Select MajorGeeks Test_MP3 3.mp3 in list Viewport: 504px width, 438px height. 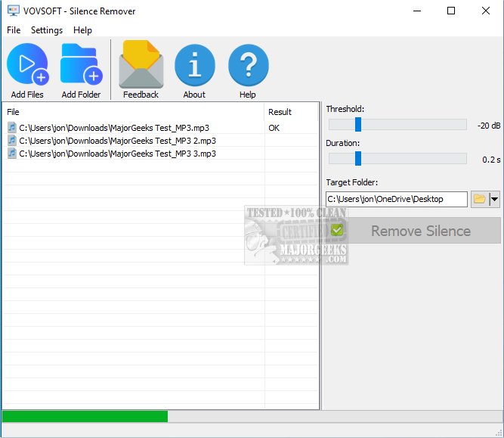117,154
